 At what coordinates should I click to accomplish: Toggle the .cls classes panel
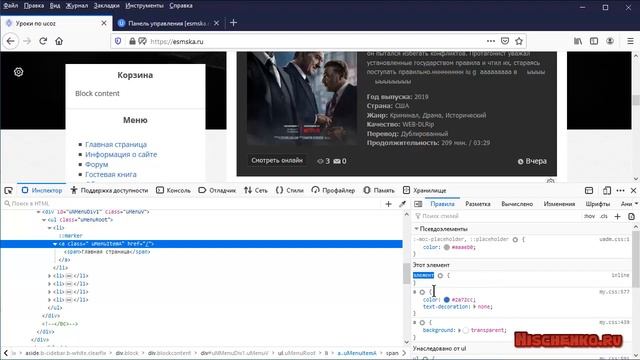tap(604, 216)
